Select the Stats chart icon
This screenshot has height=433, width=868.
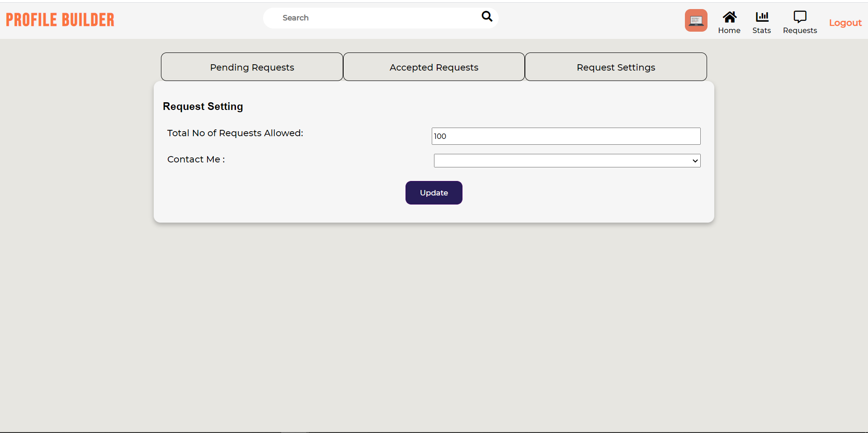point(762,17)
